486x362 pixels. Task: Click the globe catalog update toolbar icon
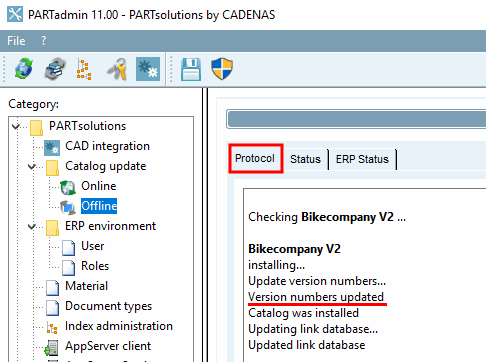(x=23, y=69)
